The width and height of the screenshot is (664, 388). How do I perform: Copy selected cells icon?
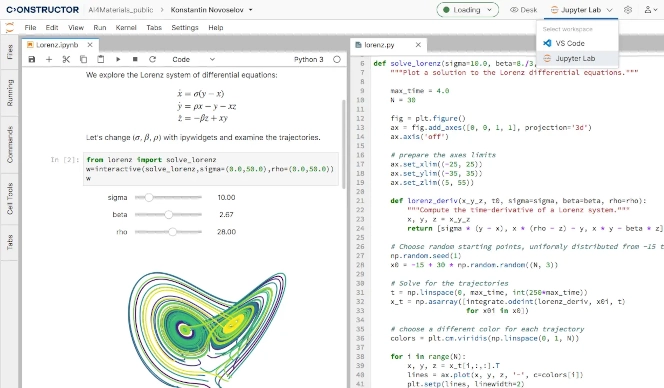coord(83,59)
